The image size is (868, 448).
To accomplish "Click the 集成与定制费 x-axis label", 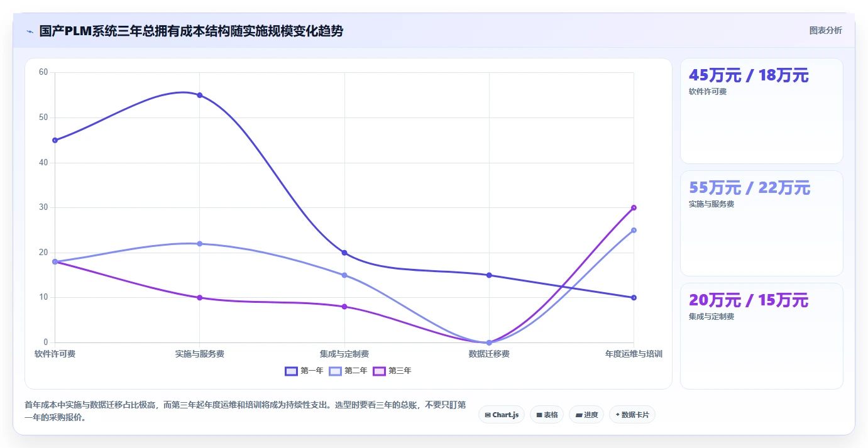I will click(344, 354).
